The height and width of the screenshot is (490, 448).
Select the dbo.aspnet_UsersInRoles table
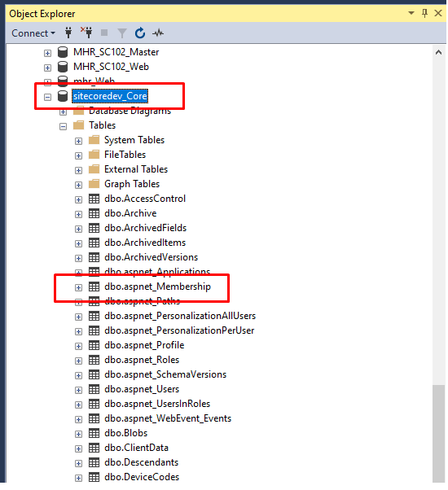pos(157,404)
